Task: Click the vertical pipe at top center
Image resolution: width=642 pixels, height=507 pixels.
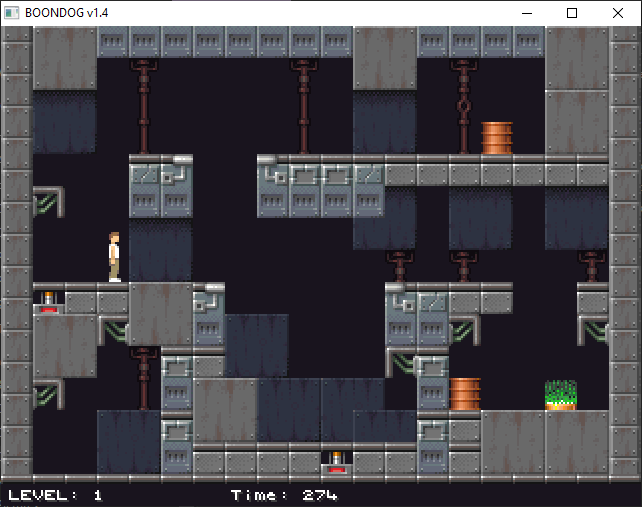Action: (304, 106)
